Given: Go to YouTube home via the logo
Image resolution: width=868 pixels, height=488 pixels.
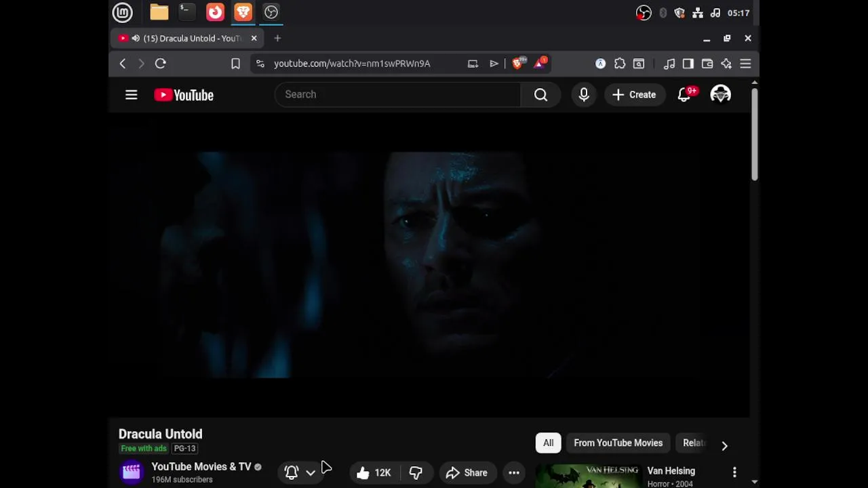Looking at the screenshot, I should (x=184, y=95).
